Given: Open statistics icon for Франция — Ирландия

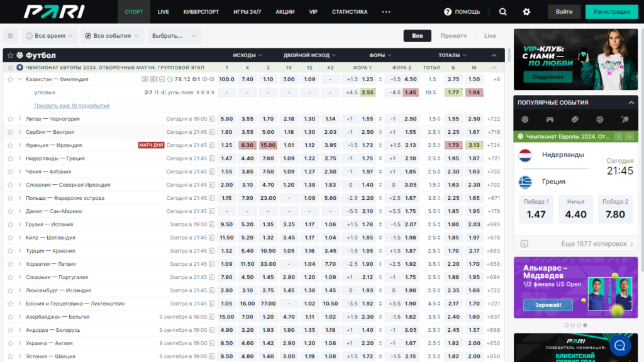Looking at the screenshot, I should tap(211, 145).
